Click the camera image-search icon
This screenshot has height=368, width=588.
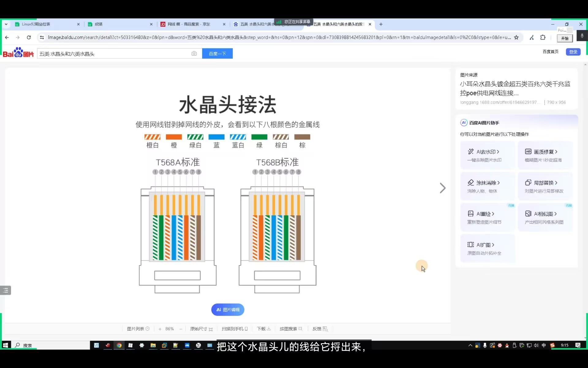194,54
